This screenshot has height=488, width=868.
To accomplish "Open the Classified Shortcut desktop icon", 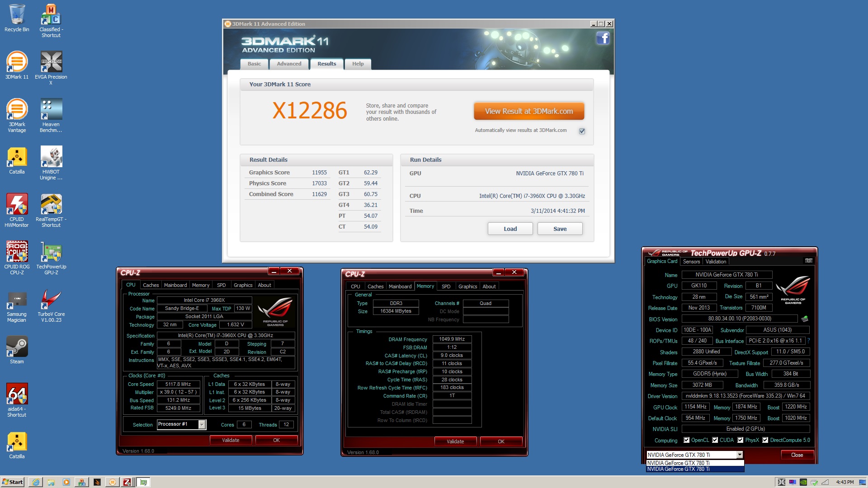I will point(51,21).
